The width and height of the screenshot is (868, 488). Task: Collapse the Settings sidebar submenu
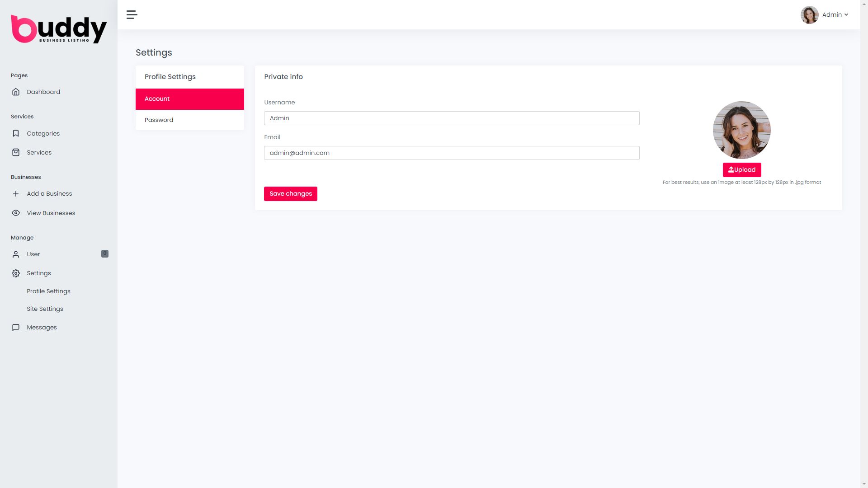click(x=39, y=273)
